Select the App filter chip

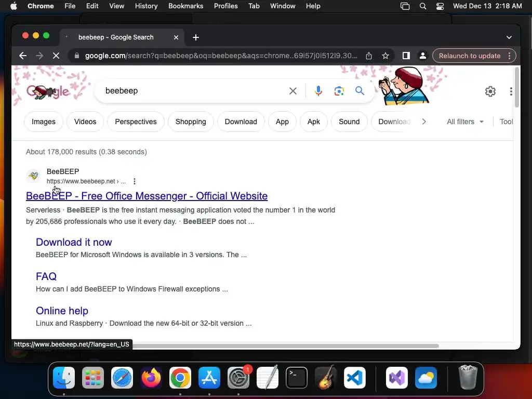coord(282,122)
